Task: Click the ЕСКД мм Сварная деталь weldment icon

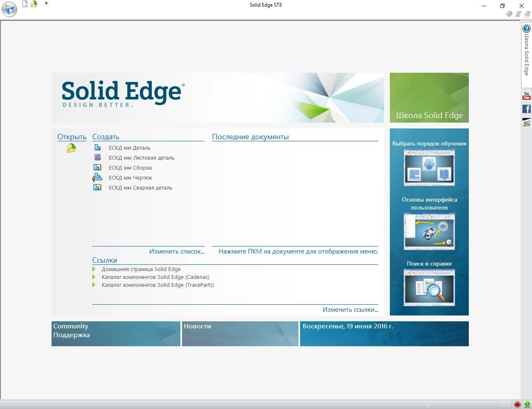Action: coord(97,187)
